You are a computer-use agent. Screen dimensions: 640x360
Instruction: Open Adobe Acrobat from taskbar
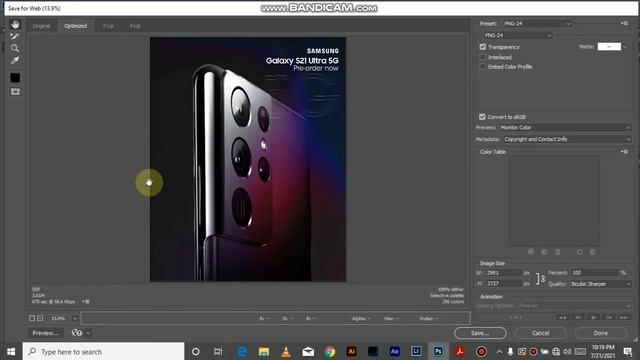click(x=460, y=351)
